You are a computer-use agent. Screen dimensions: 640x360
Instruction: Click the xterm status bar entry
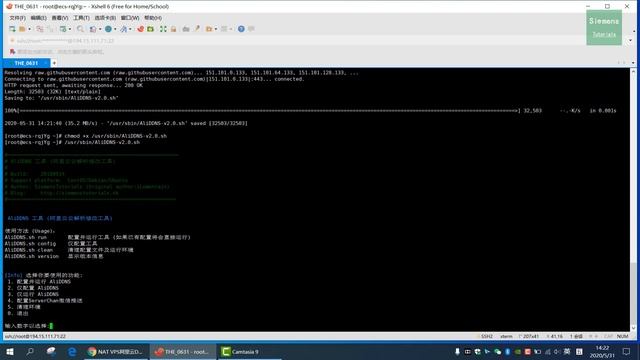point(507,336)
